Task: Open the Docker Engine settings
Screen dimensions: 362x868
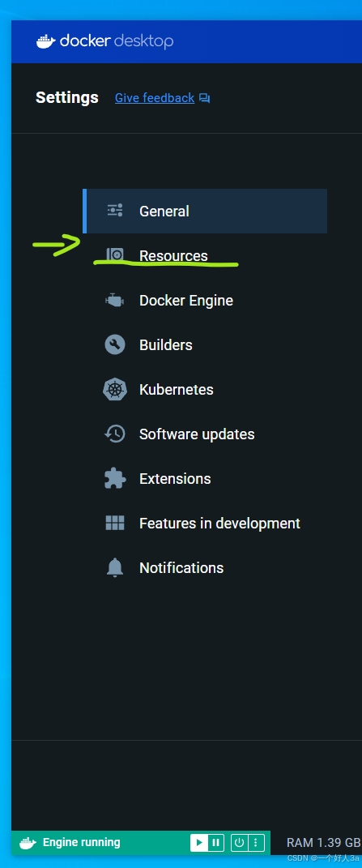Action: (x=205, y=300)
